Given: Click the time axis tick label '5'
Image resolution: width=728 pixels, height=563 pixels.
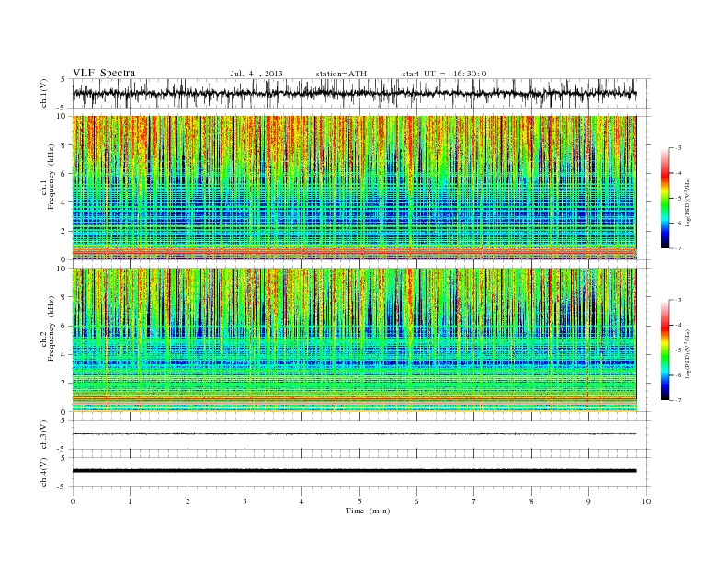Looking at the screenshot, I should point(359,501).
